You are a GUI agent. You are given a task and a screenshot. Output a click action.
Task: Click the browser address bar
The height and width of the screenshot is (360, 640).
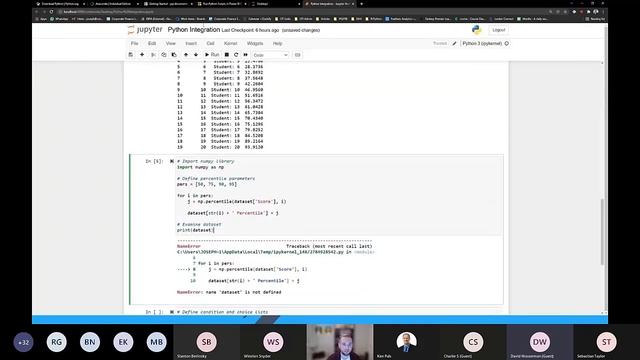tap(302, 11)
